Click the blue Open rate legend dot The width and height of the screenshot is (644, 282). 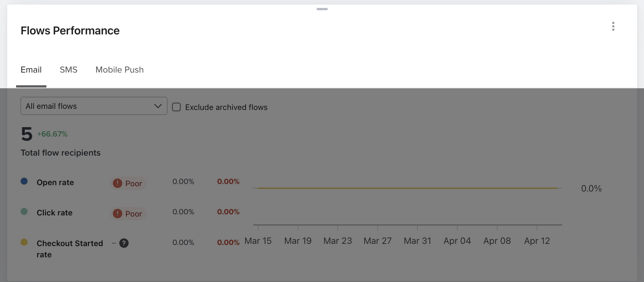(x=24, y=181)
